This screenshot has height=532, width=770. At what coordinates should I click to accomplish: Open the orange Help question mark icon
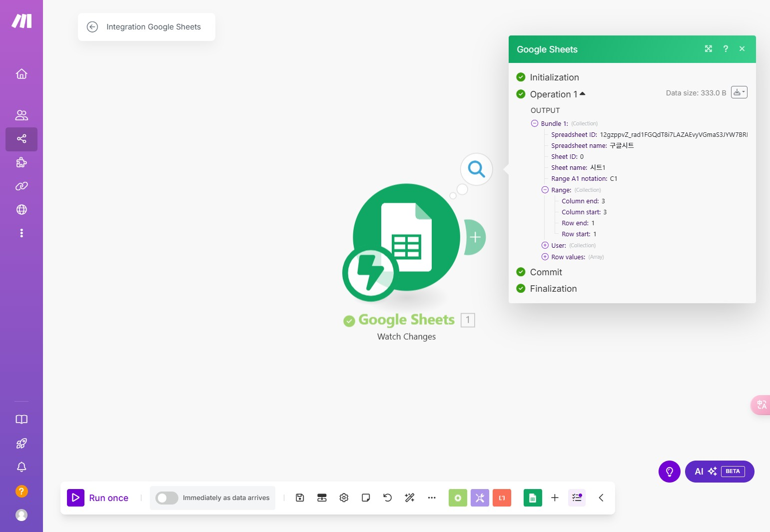point(21,491)
